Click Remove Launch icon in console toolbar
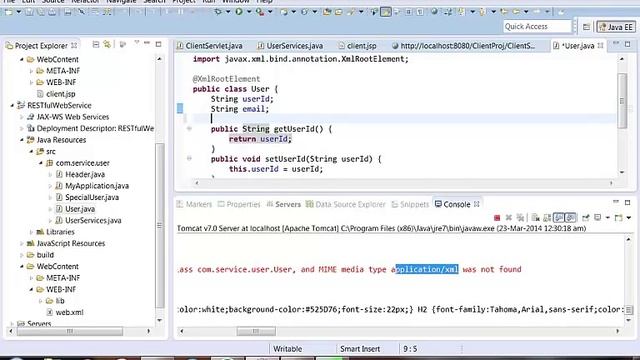 (509, 218)
